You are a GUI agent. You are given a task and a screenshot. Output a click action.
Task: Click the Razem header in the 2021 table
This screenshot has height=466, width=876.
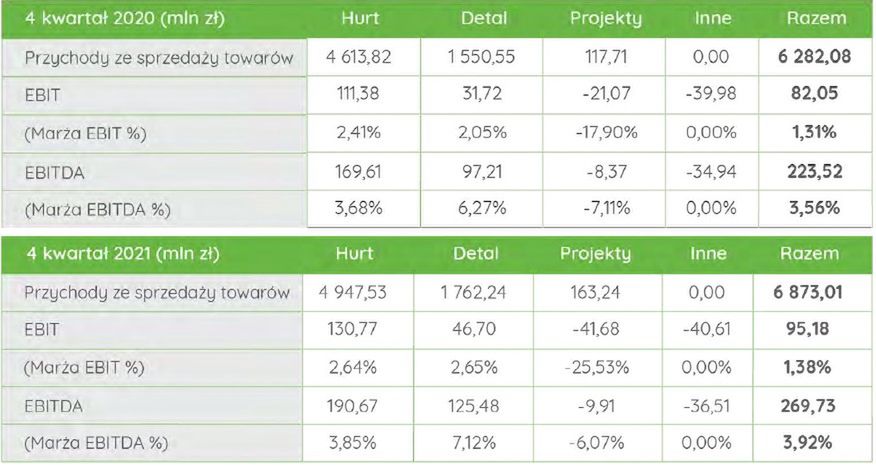pyautogui.click(x=810, y=255)
